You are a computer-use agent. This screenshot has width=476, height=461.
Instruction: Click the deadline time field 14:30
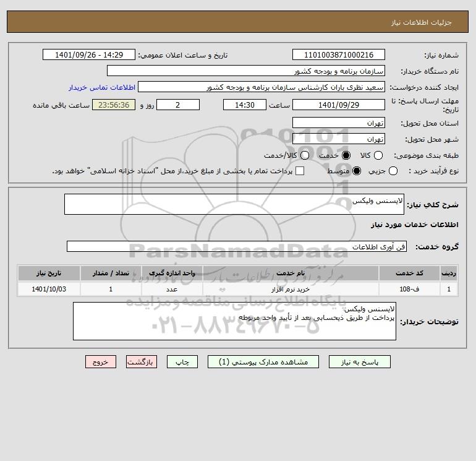tap(245, 105)
